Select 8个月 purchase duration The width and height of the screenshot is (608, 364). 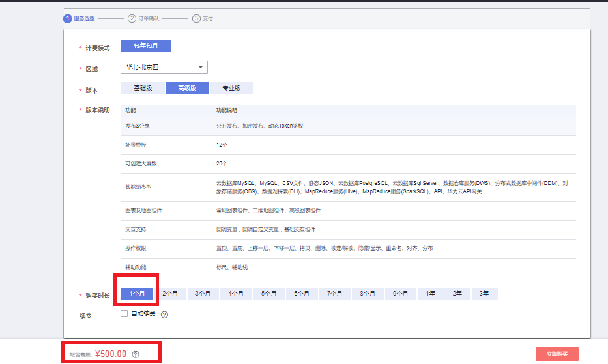click(368, 294)
